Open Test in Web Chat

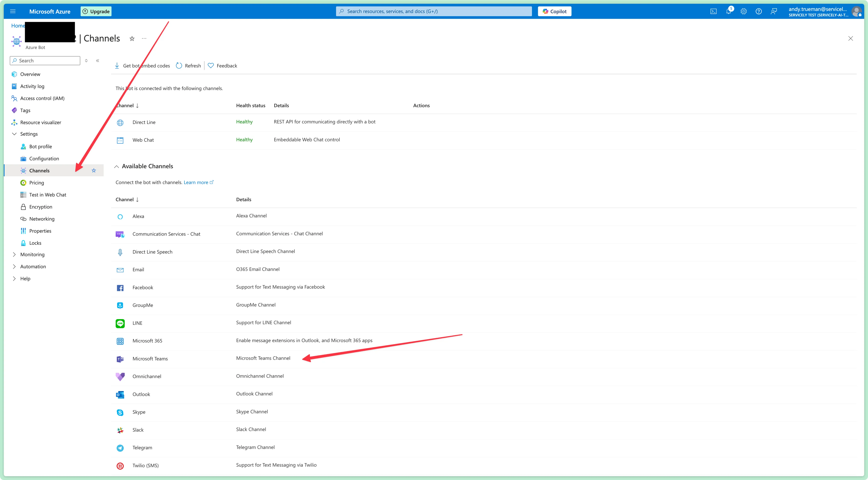(47, 195)
